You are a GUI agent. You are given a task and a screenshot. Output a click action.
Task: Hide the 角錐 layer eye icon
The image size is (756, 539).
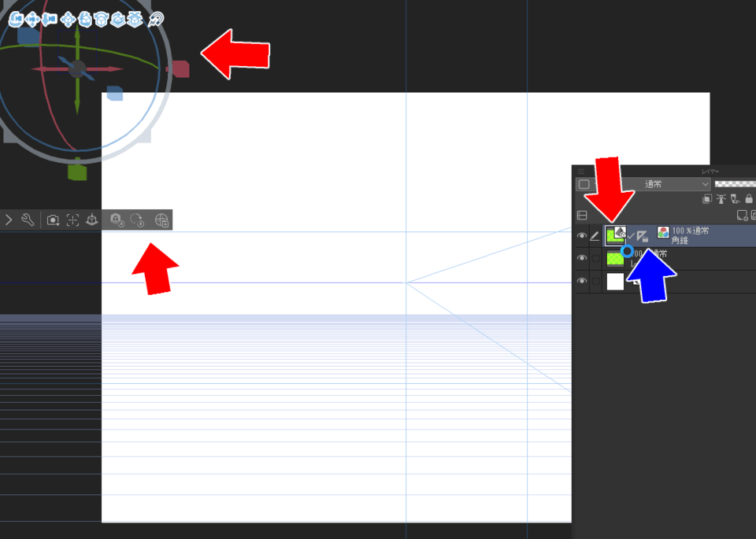[582, 236]
